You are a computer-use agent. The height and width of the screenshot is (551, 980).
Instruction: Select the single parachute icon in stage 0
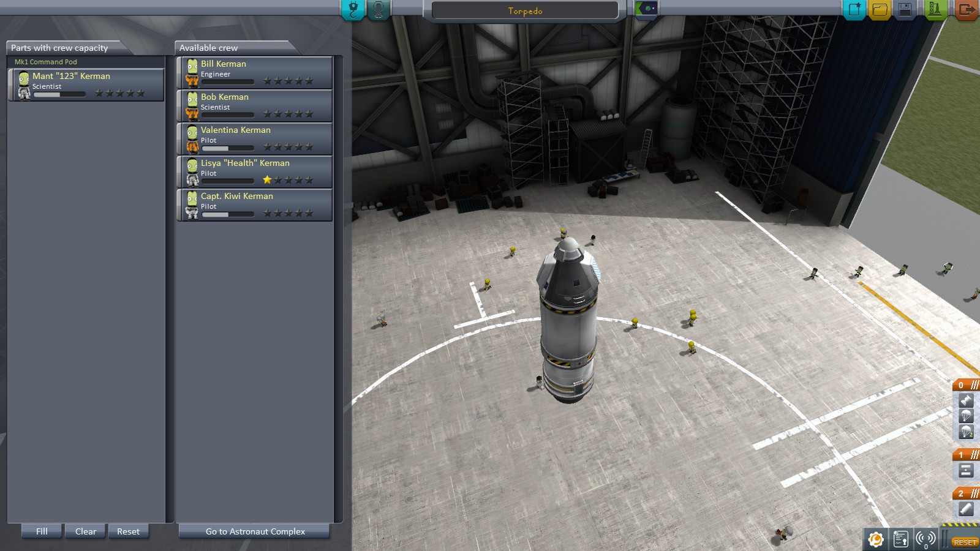(966, 416)
